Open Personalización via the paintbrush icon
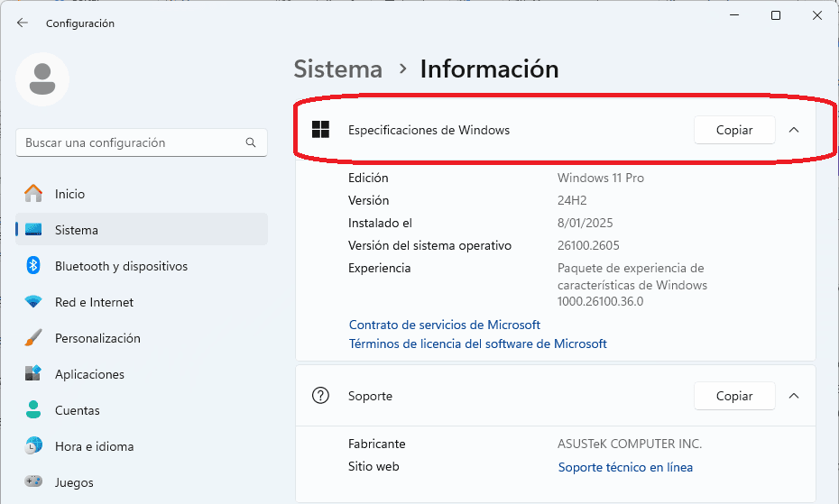Screen dimensions: 839x504 click(x=33, y=337)
